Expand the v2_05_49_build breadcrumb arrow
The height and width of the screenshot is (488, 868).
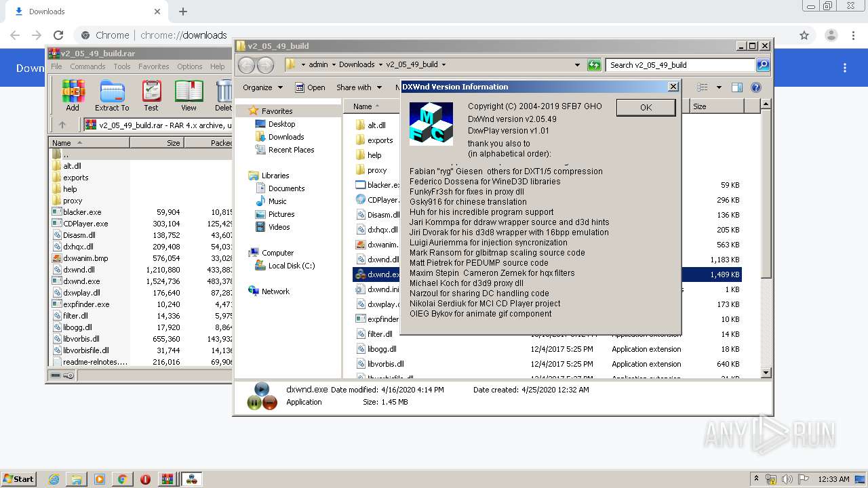point(443,65)
